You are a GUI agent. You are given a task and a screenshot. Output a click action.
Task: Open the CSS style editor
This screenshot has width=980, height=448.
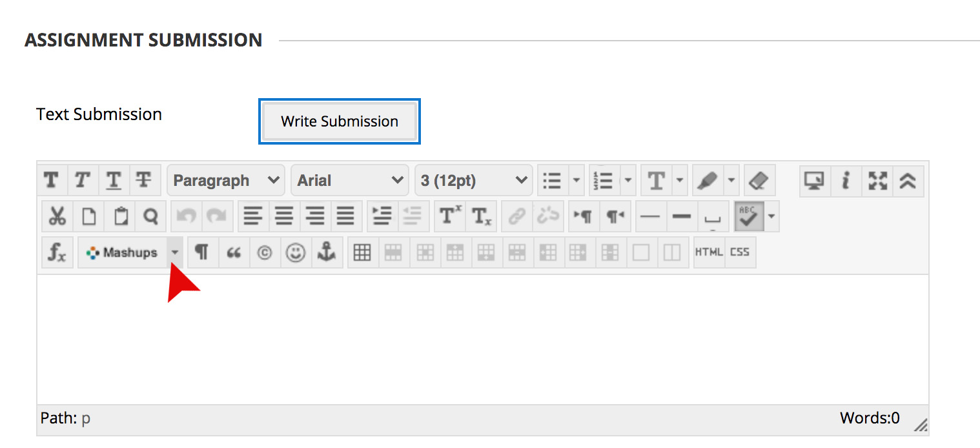point(740,252)
